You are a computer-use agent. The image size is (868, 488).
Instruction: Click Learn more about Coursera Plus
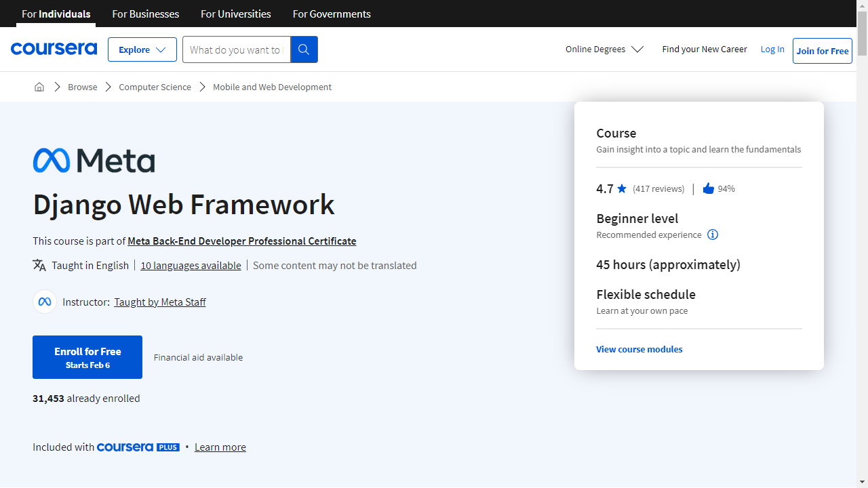pyautogui.click(x=220, y=447)
